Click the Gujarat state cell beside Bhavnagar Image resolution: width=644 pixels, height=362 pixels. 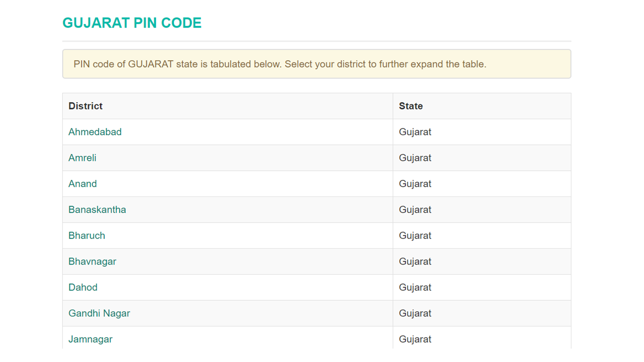pos(415,261)
